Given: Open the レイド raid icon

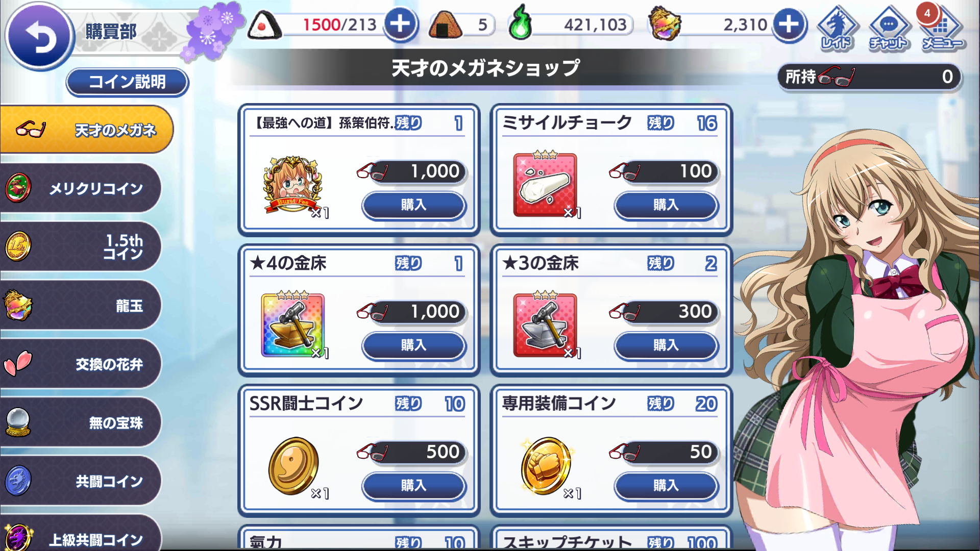Looking at the screenshot, I should click(837, 28).
